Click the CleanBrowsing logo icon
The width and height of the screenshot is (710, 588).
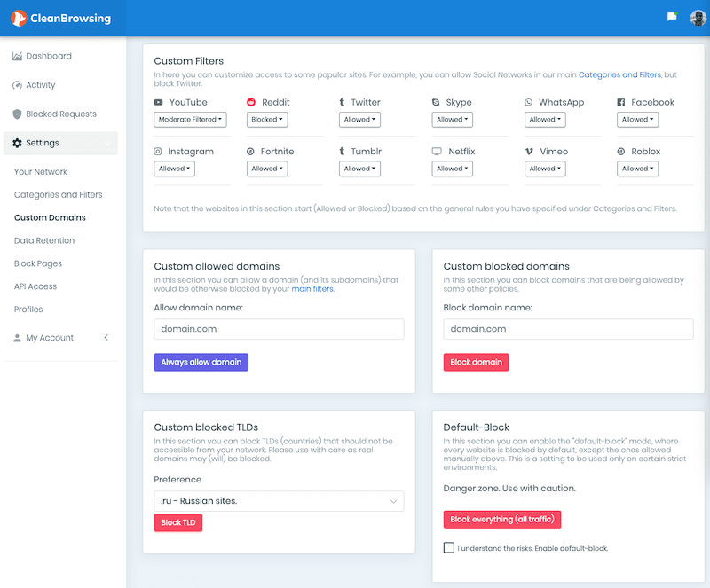(19, 18)
